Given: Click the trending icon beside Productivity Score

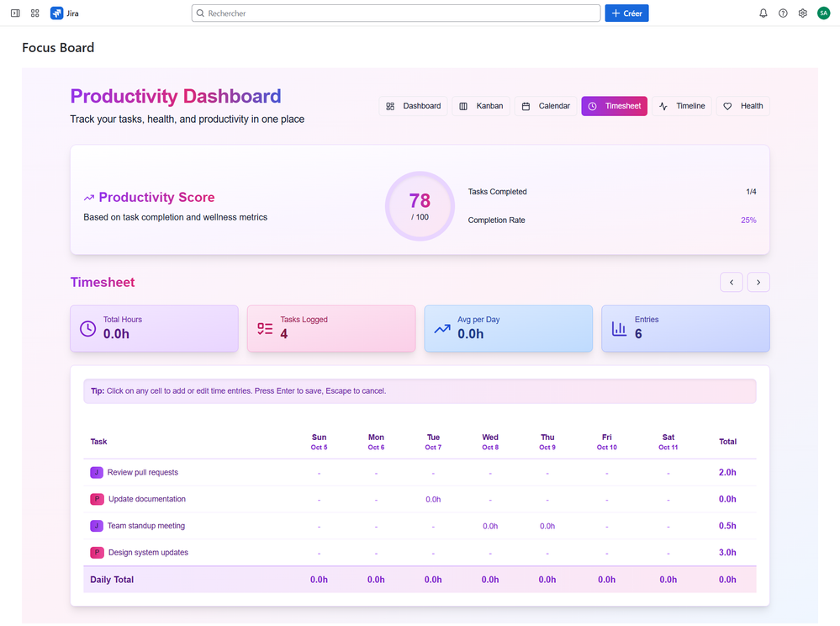Looking at the screenshot, I should click(88, 196).
